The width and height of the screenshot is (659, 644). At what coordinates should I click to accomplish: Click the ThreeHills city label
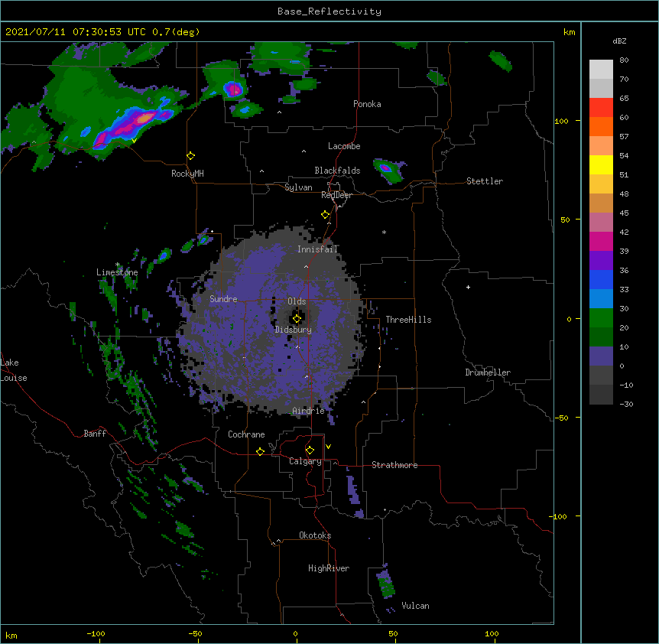point(408,320)
